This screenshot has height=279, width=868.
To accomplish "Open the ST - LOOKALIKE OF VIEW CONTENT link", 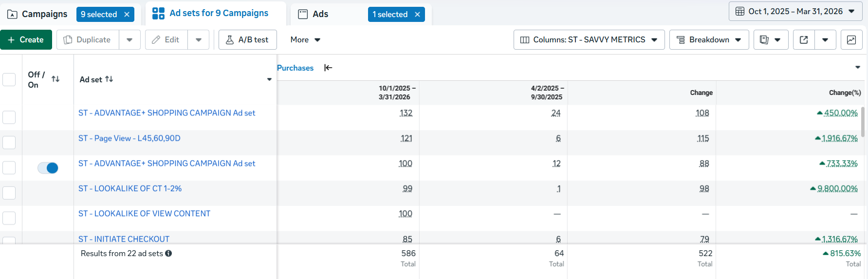I will coord(145,214).
